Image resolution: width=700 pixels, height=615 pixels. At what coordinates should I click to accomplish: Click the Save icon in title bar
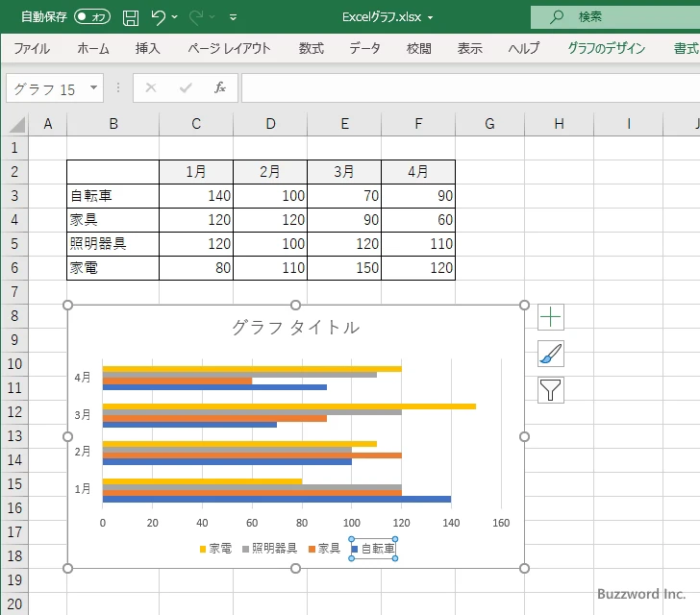(131, 17)
